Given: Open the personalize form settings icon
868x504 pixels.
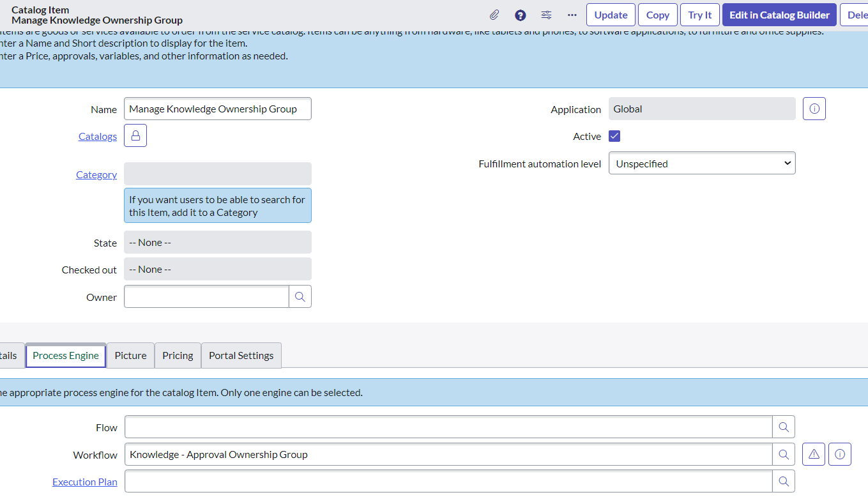Looking at the screenshot, I should point(546,15).
